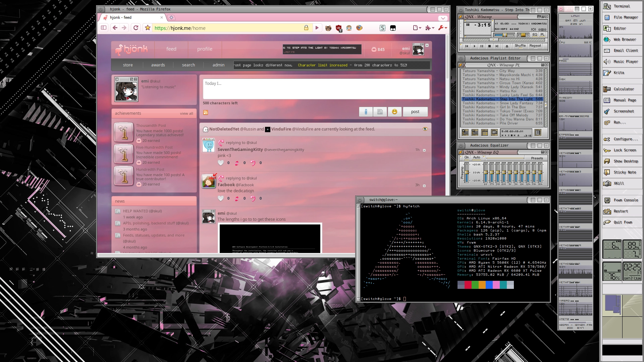The image size is (644, 362).
Task: Toggle the PL playlist button in Winamp
Action: [x=543, y=35]
